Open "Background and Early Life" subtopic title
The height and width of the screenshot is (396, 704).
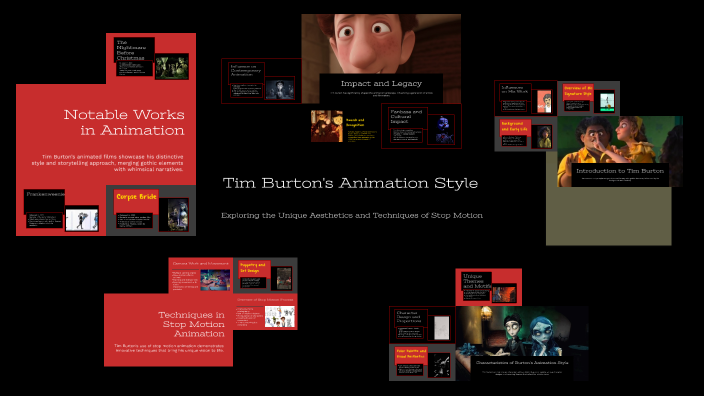click(515, 126)
